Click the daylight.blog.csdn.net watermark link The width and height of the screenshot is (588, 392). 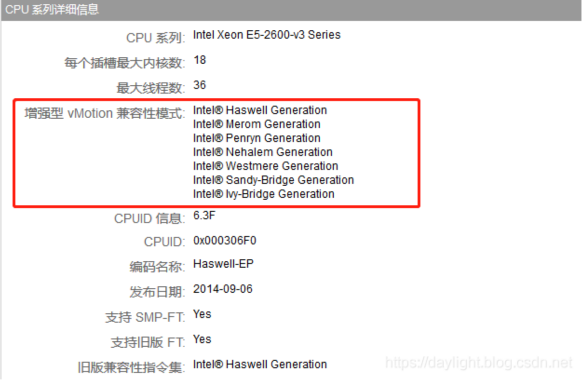click(479, 363)
